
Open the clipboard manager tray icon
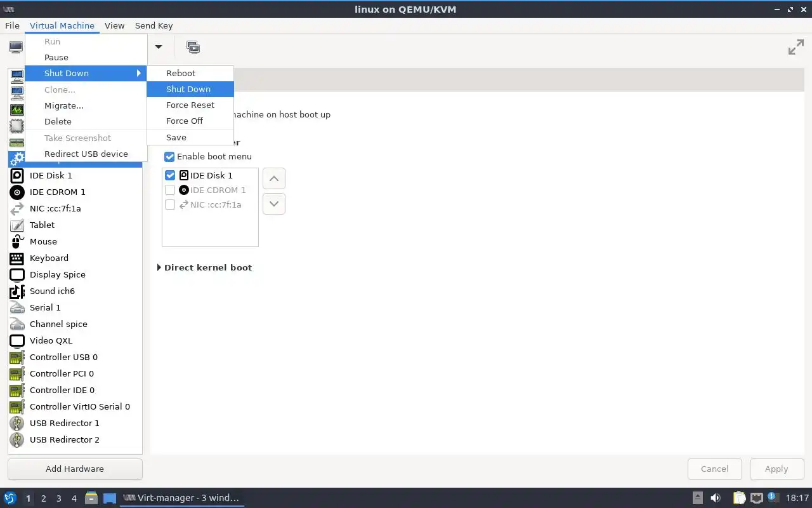[x=739, y=498]
